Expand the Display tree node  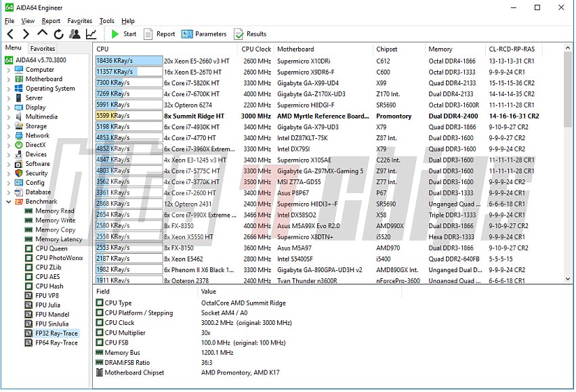8,108
